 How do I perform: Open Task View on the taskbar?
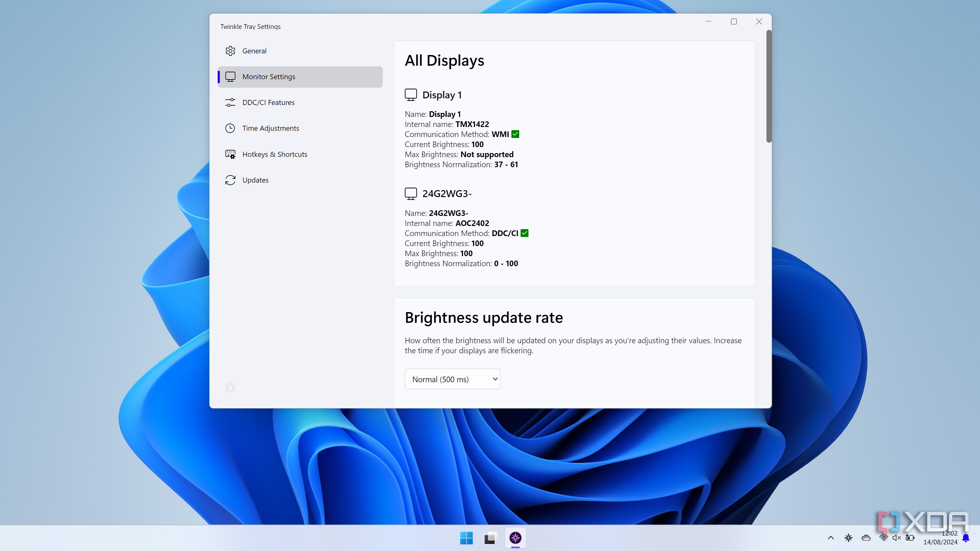(490, 538)
